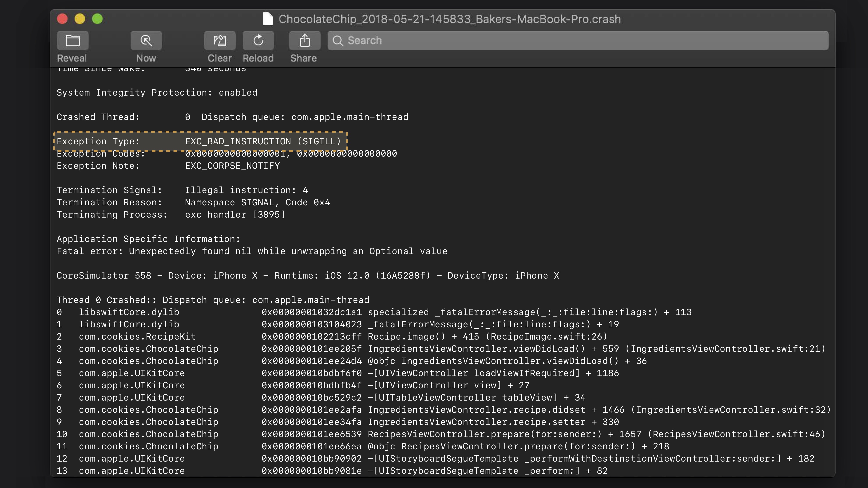This screenshot has height=488, width=868.
Task: Click the Fatal error unwrapping Optional line
Action: coord(252,251)
